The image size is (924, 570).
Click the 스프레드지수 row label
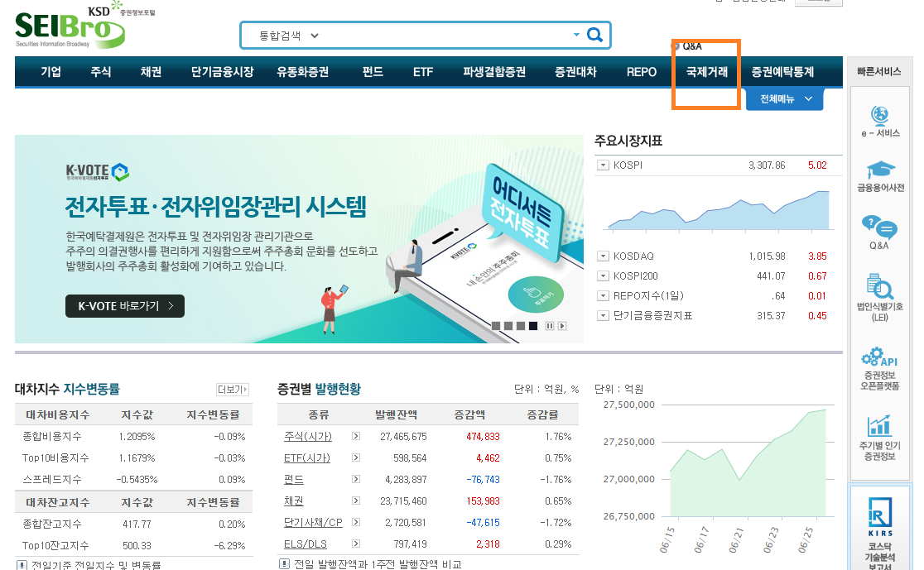(x=52, y=479)
